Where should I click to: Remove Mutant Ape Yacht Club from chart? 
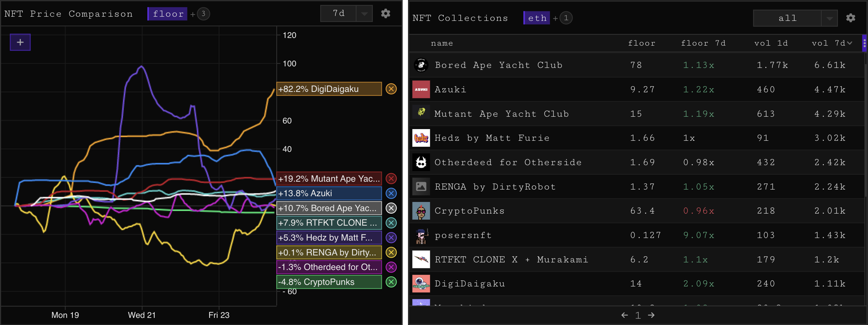pyautogui.click(x=391, y=179)
